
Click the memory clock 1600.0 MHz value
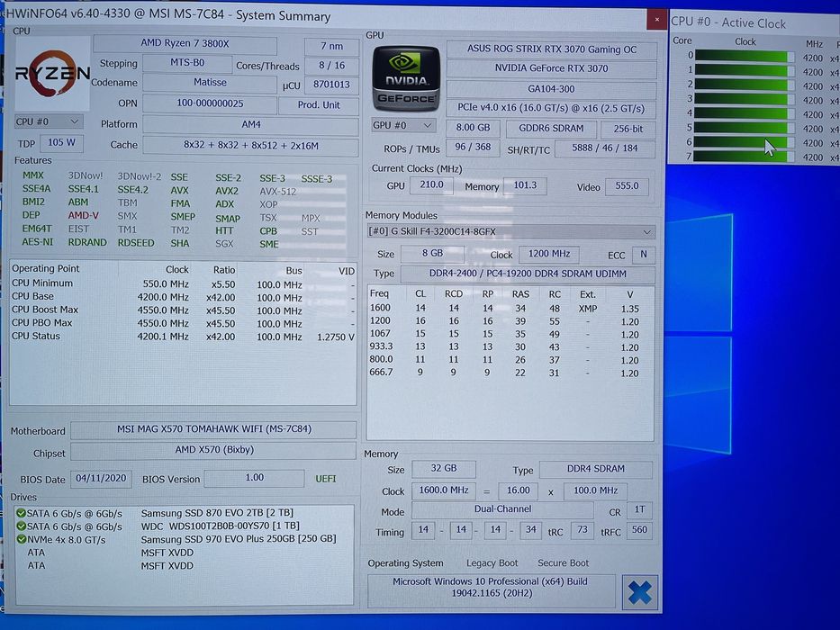[444, 490]
